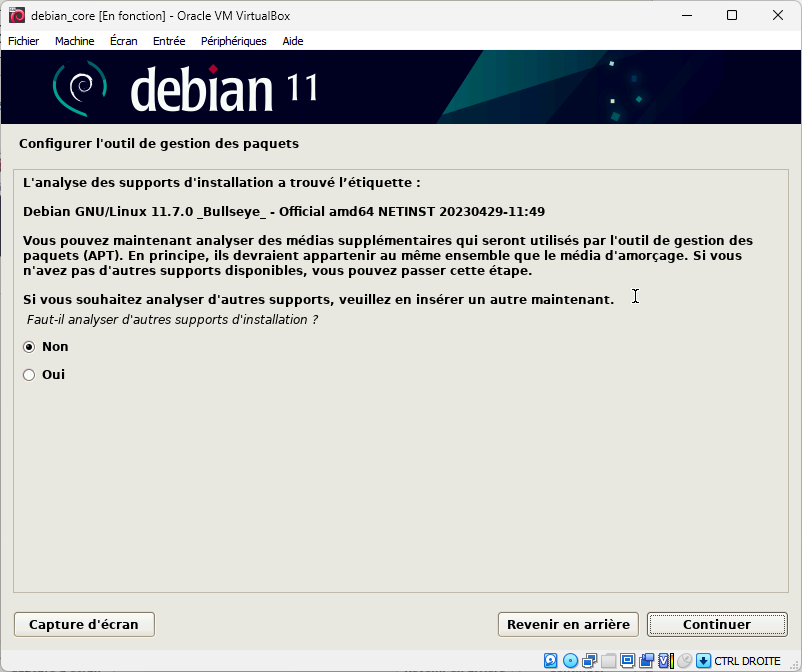The width and height of the screenshot is (802, 672).
Task: Open the Périphériques menu
Action: [234, 41]
